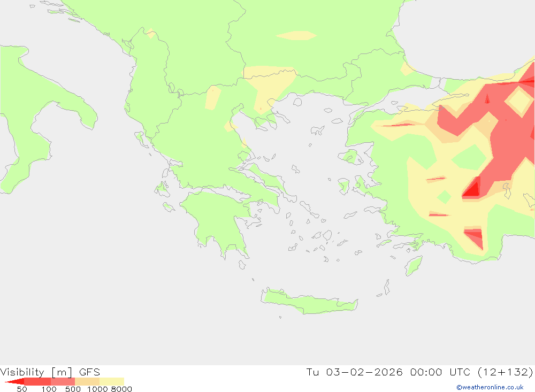The width and height of the screenshot is (535, 392).
Task: Select the 1000–8000 m yellow legend swatch
Action: click(112, 381)
